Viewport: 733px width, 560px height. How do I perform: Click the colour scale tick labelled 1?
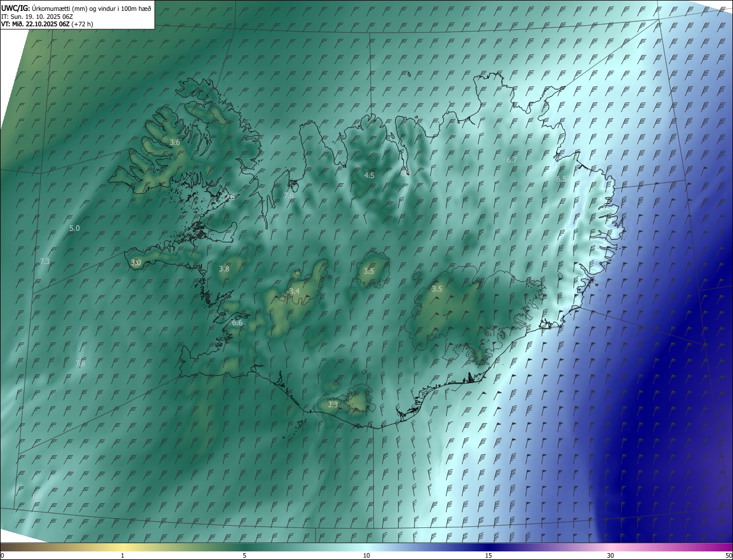(123, 555)
